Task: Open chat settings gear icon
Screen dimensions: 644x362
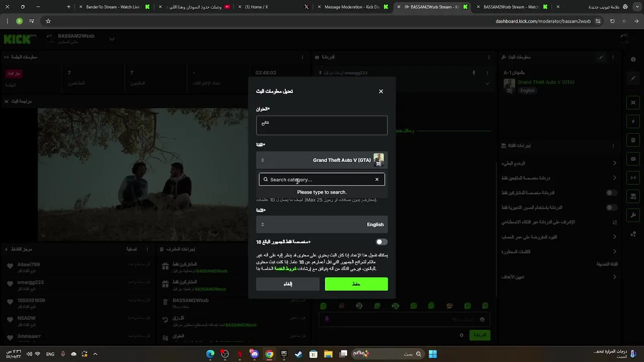Action: [461, 335]
